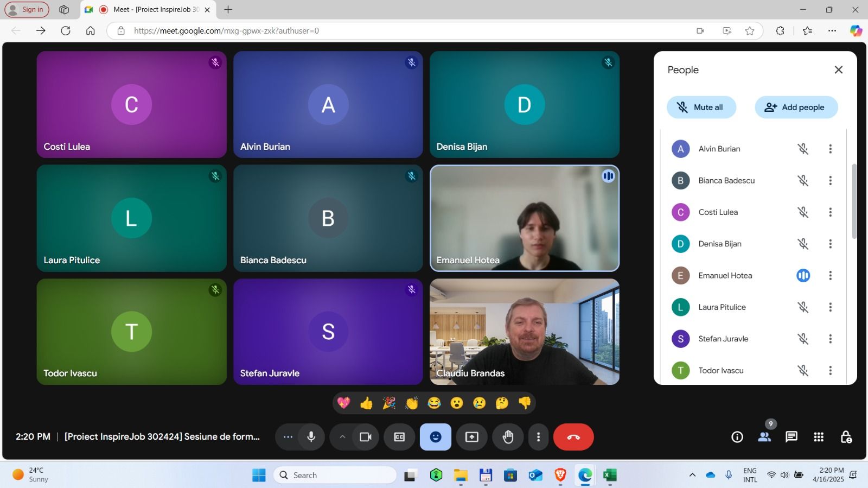
Task: Add this page to favorites star icon
Action: 750,30
